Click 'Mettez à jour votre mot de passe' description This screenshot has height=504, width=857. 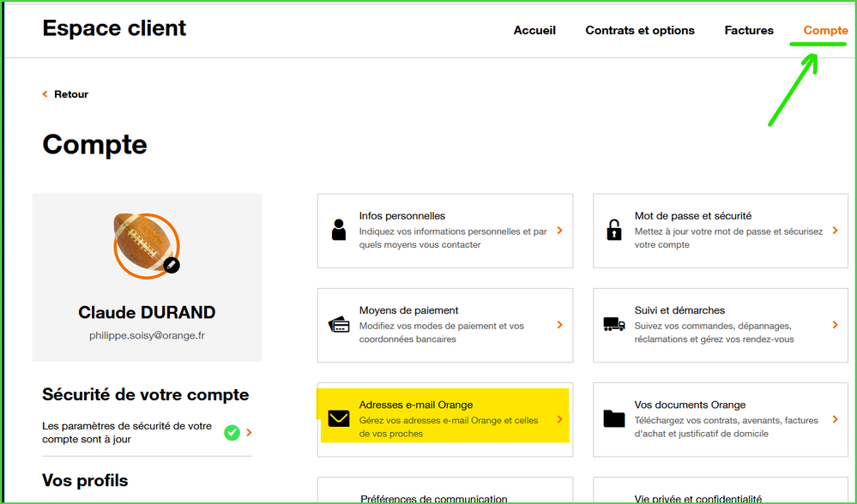coord(728,238)
